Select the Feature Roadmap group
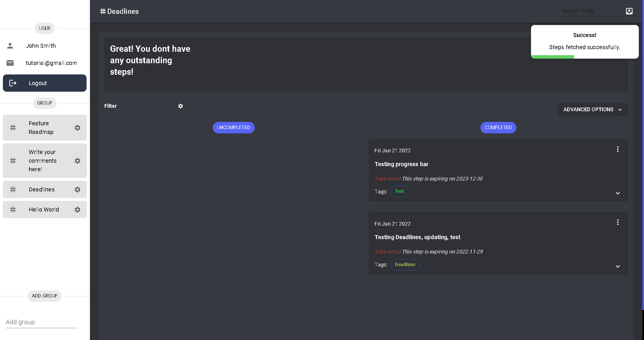Screen dimensions: 644x340 [45, 128]
